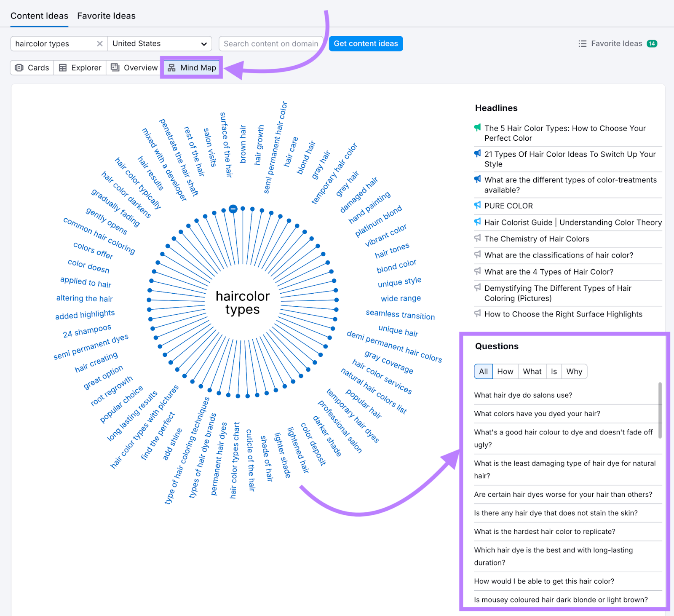The image size is (674, 616).
Task: Collapse the mind map minus node
Action: point(233,209)
